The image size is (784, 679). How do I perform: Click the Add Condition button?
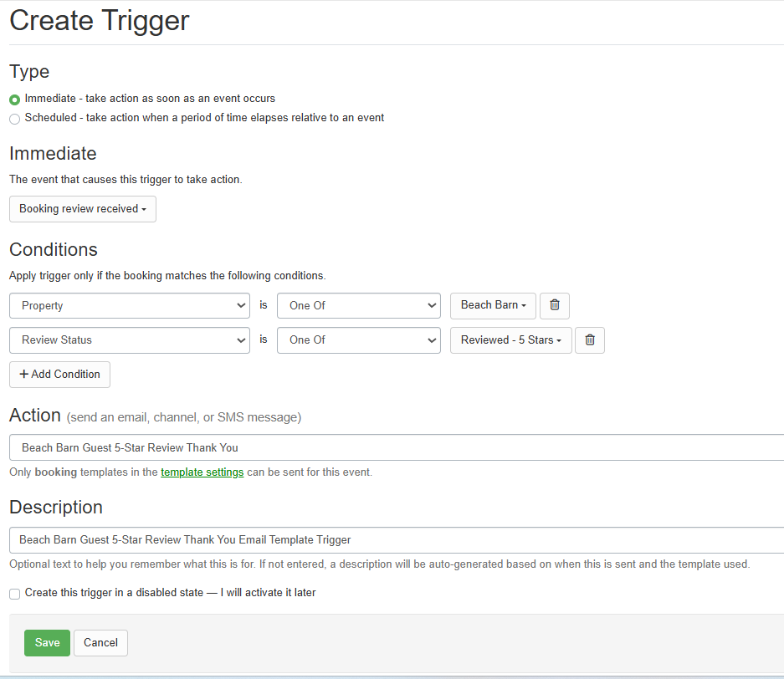[x=59, y=375]
